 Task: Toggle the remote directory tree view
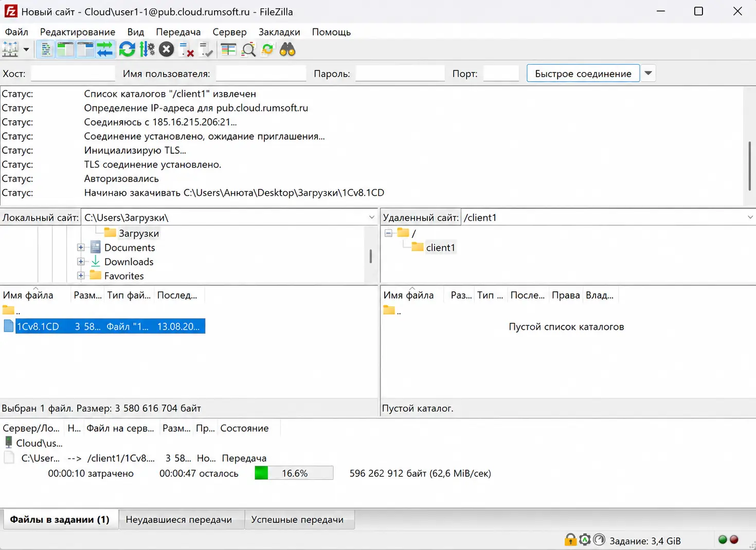(x=85, y=49)
